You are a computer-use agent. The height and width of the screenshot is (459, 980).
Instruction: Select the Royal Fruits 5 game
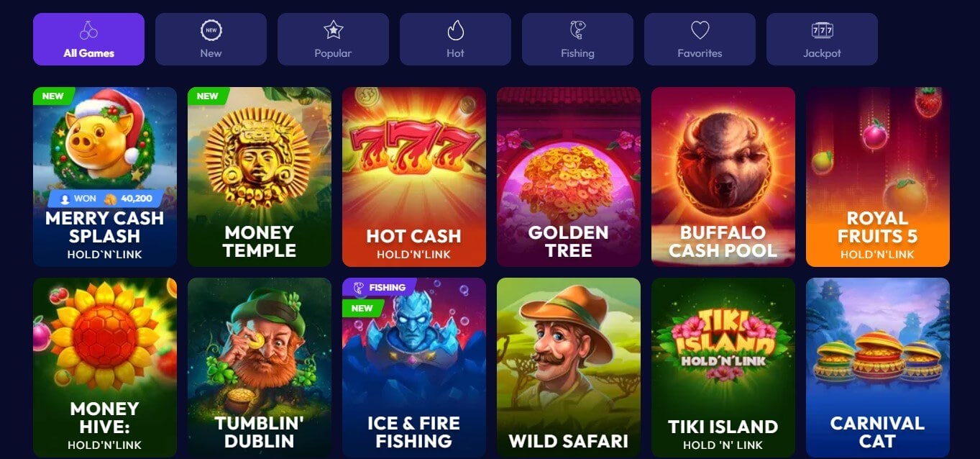point(878,177)
